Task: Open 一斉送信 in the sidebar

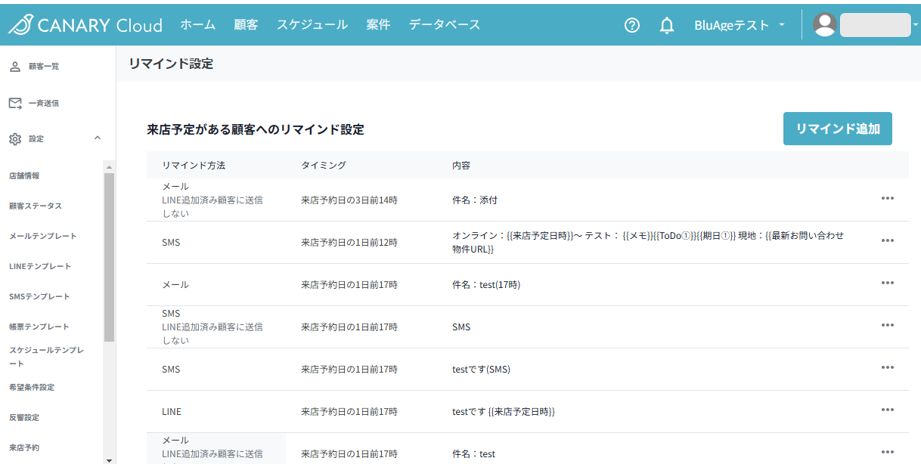Action: click(x=44, y=103)
